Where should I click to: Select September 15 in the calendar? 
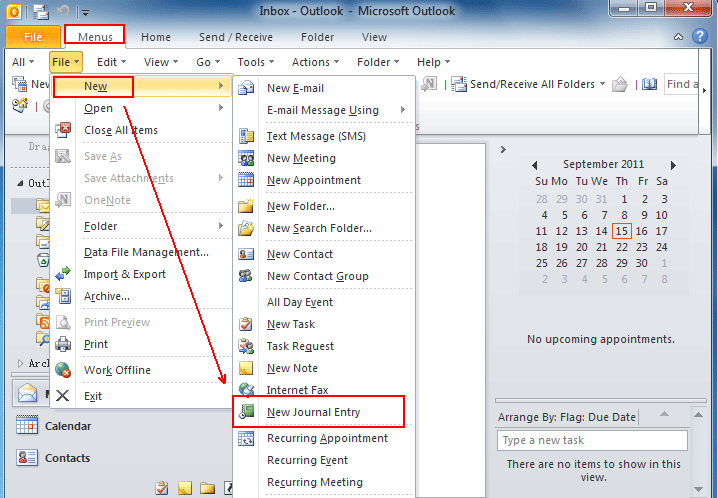tap(621, 231)
